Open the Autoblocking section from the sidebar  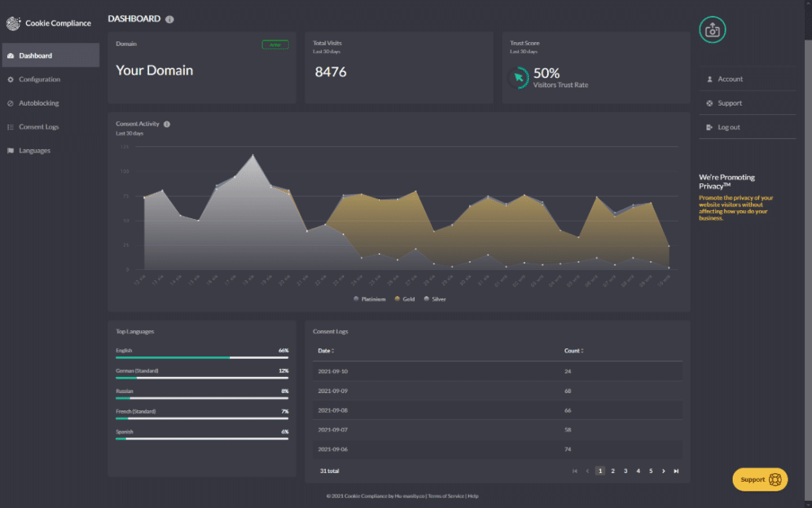pos(38,102)
